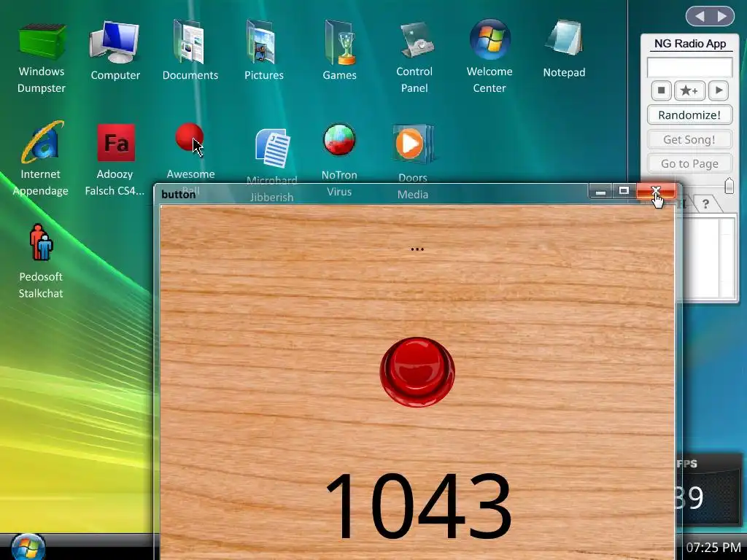This screenshot has height=560, width=747.
Task: Open the Windows Dumpster desktop icon
Action: (x=42, y=42)
